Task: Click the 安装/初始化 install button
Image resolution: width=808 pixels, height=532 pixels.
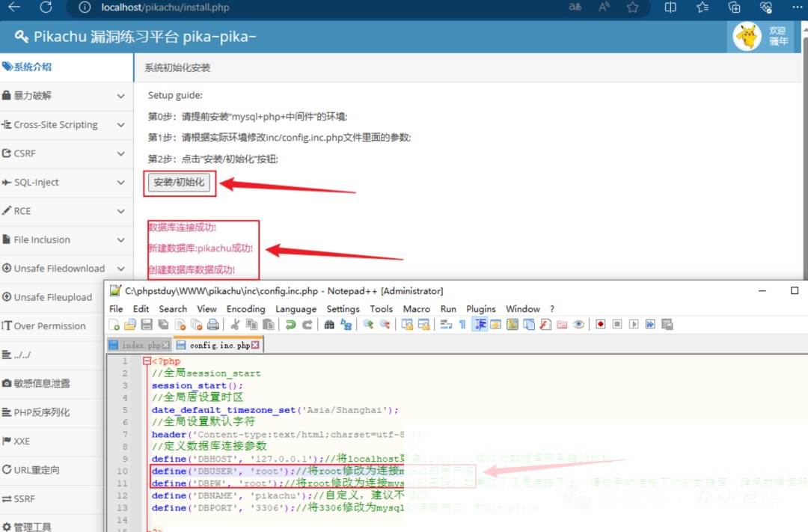Action: point(179,183)
